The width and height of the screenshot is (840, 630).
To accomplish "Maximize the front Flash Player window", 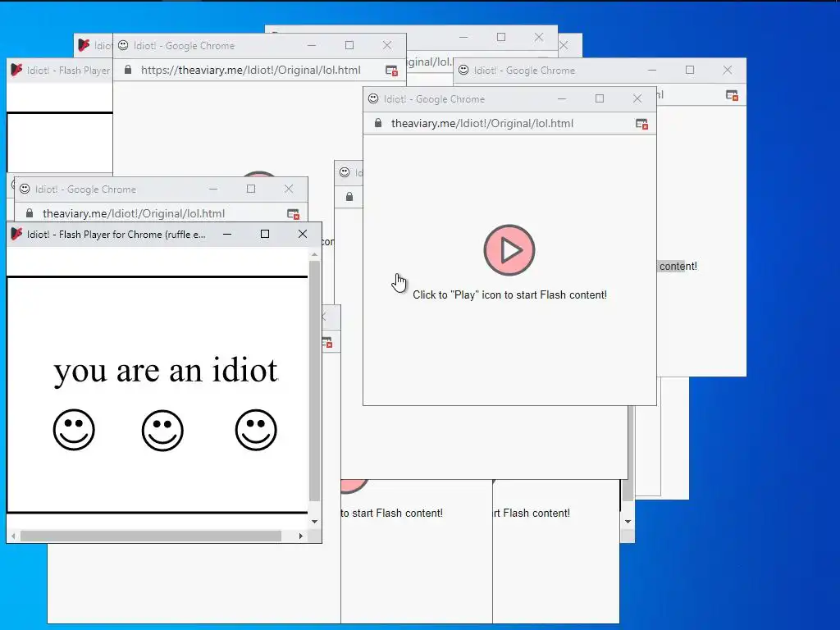I will 265,234.
